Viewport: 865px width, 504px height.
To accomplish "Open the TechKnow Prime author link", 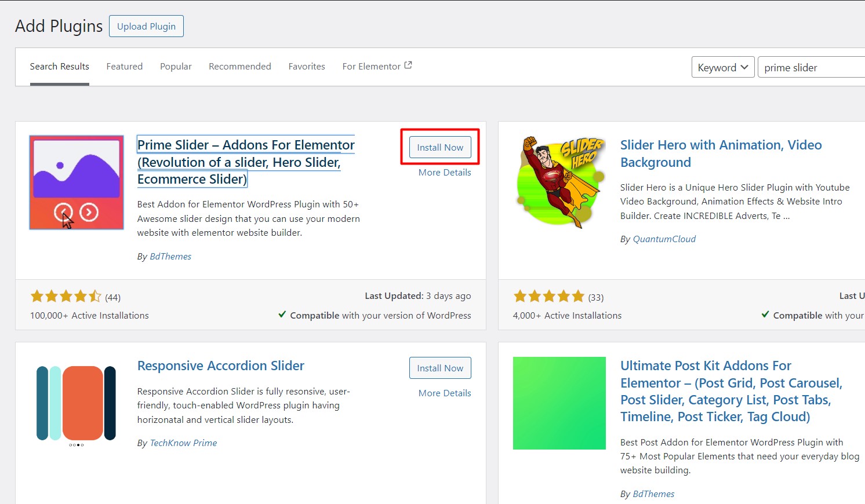I will coord(183,443).
